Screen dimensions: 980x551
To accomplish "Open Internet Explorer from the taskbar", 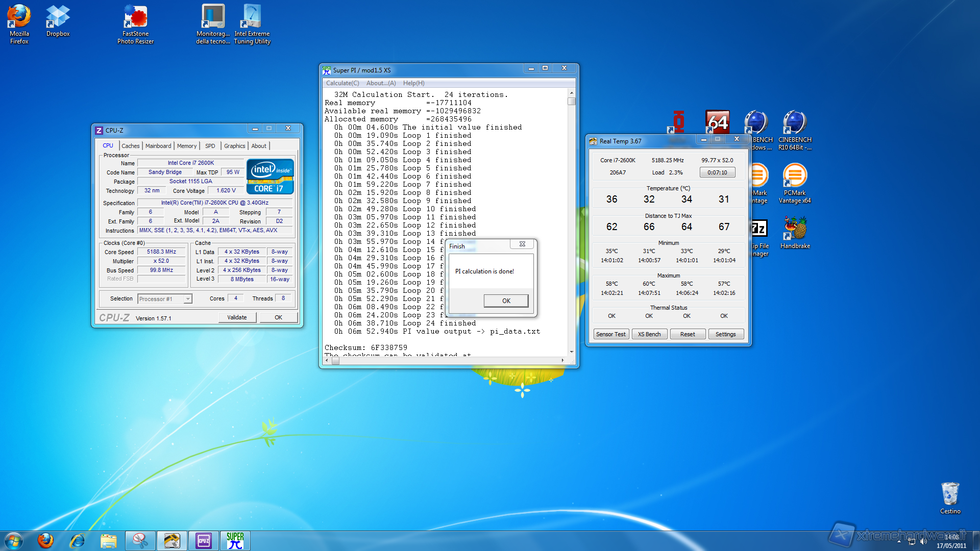I will tap(77, 540).
